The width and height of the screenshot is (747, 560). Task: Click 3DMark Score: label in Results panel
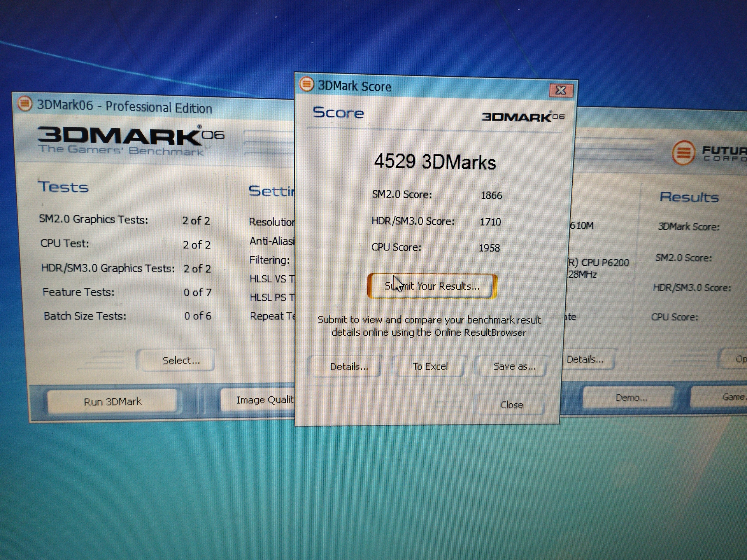point(689,227)
